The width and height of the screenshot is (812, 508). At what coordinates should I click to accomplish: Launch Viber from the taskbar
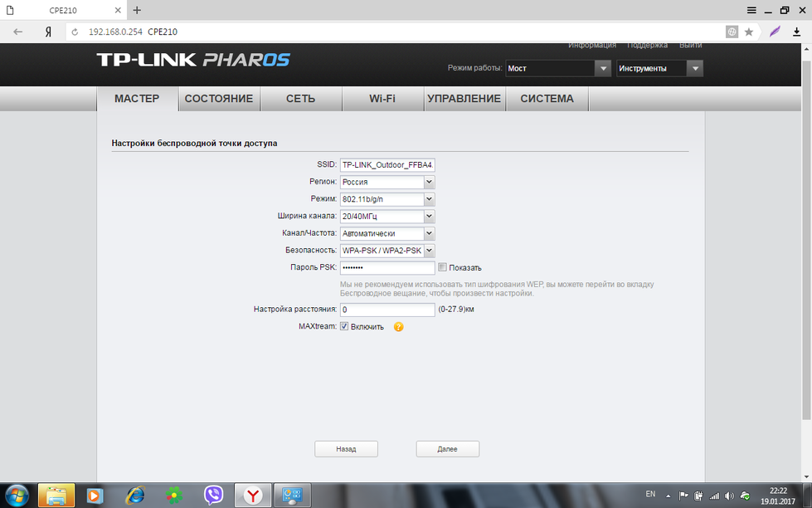coord(214,495)
